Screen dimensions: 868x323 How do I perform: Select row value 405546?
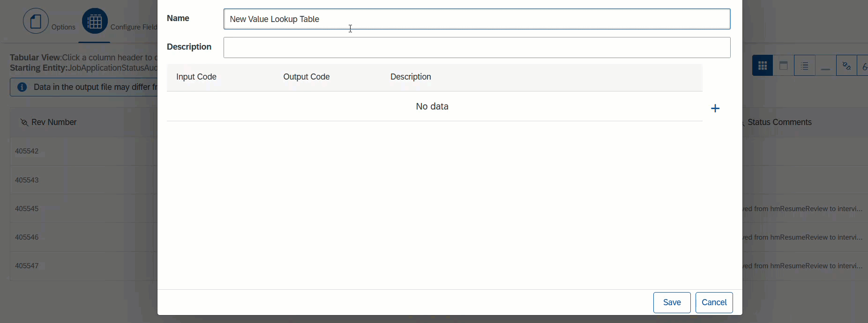27,237
